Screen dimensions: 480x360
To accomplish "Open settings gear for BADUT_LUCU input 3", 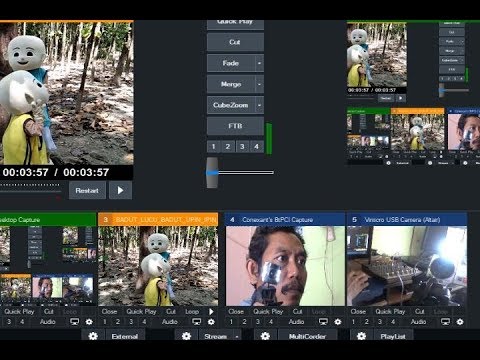I will coord(211,322).
